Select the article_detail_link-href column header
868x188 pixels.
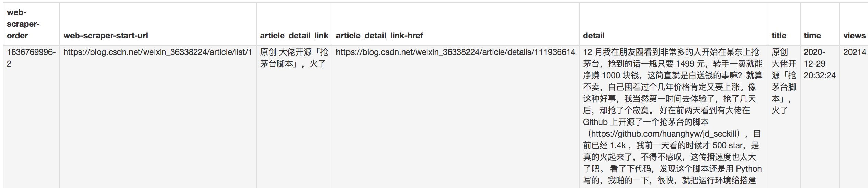click(379, 36)
